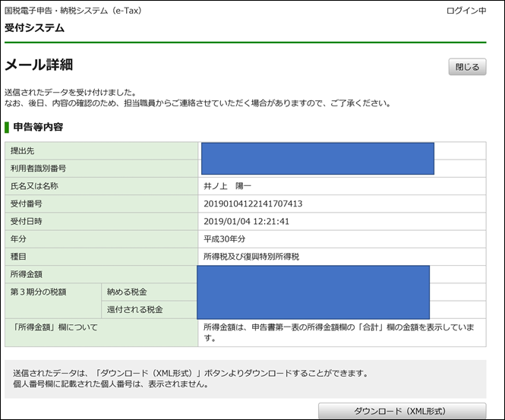Click the 納める税金 label
This screenshot has height=420, width=505.
pyautogui.click(x=127, y=292)
